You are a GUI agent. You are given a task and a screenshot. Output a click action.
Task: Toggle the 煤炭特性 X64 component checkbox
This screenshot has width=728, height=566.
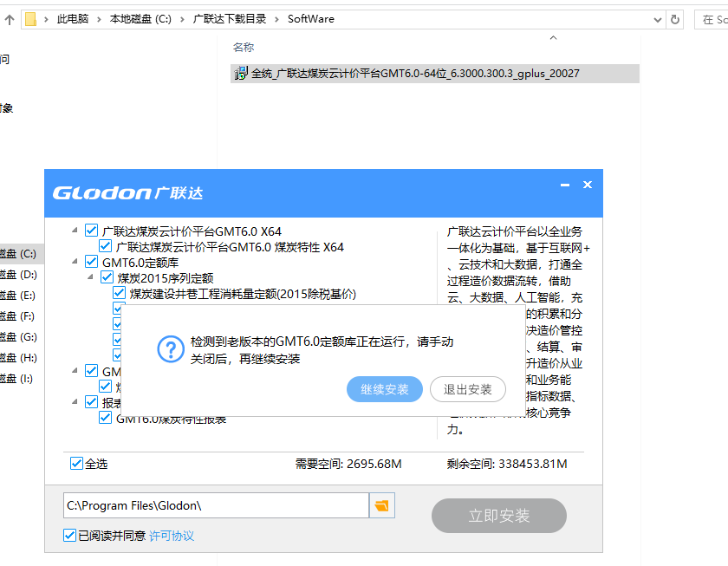[x=106, y=246]
